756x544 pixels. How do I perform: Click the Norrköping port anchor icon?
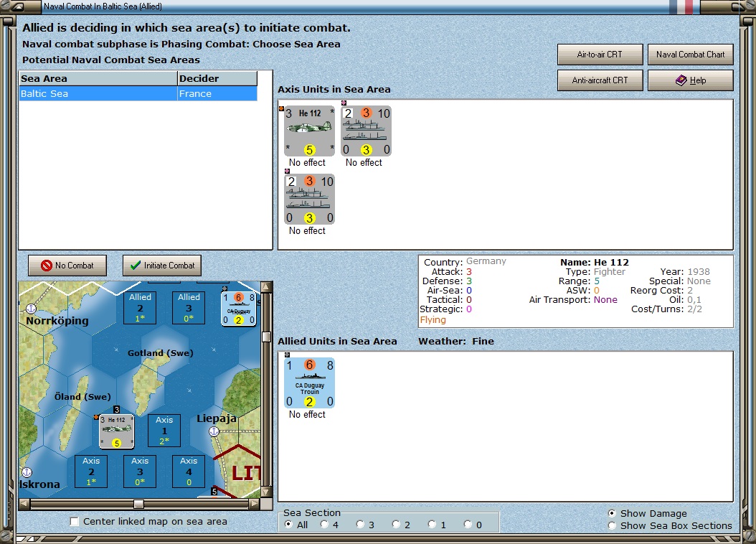click(x=31, y=308)
